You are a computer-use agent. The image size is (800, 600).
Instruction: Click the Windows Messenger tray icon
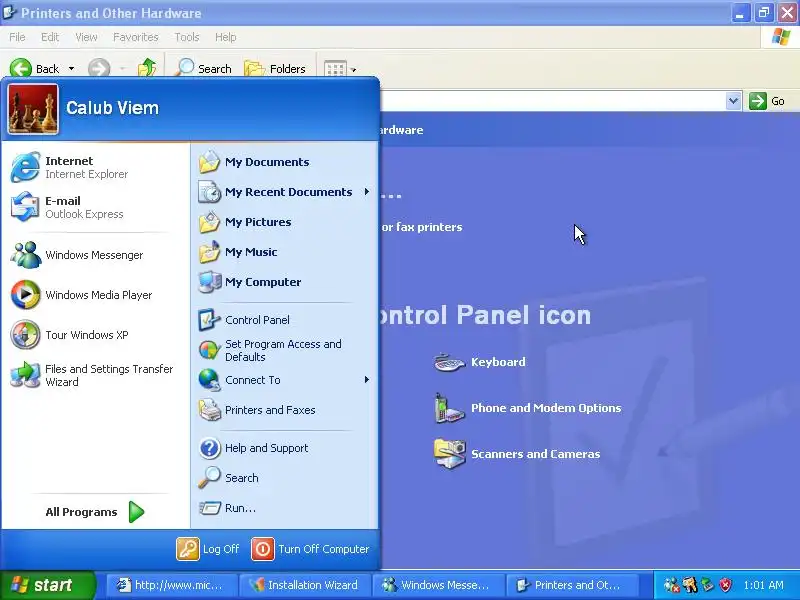(671, 585)
